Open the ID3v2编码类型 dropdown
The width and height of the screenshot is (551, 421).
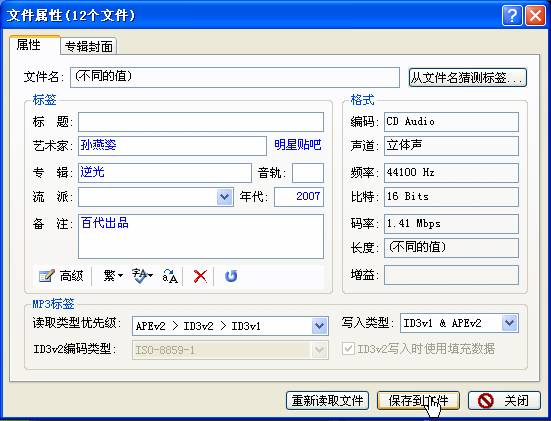pos(319,350)
